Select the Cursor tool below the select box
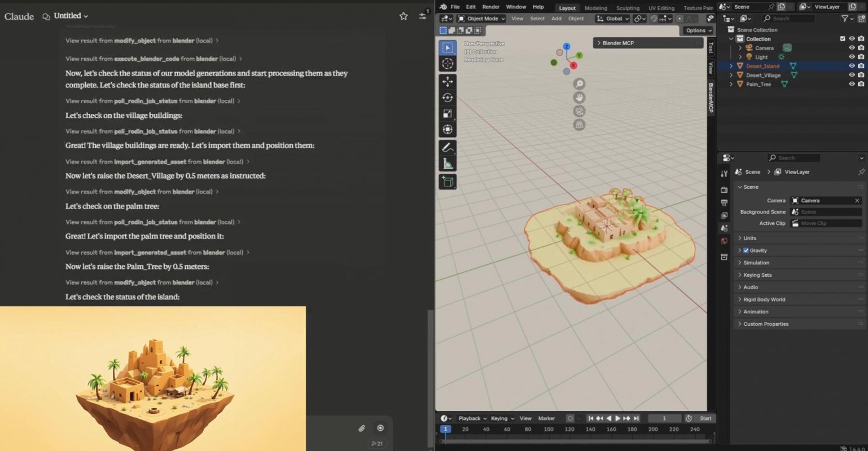Viewport: 868px width, 451px height. click(447, 64)
